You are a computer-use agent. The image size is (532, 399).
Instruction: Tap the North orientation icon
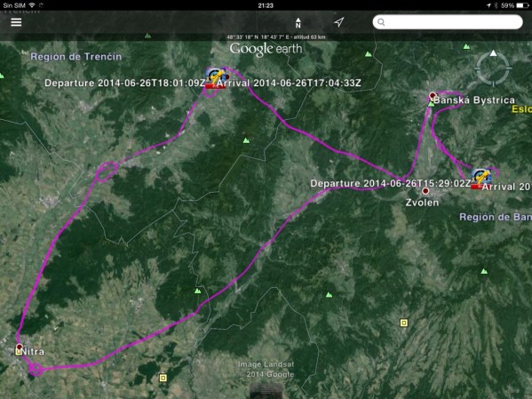[298, 23]
